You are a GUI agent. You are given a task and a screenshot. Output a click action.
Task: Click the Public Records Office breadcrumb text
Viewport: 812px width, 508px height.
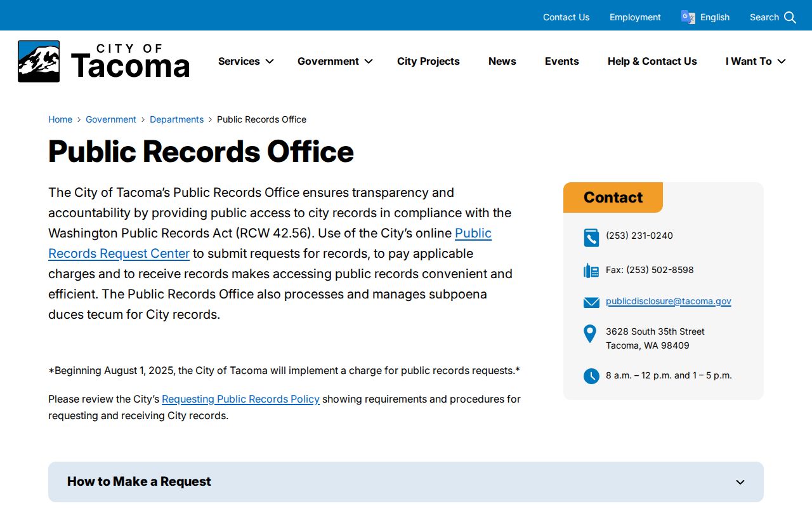[x=261, y=119]
